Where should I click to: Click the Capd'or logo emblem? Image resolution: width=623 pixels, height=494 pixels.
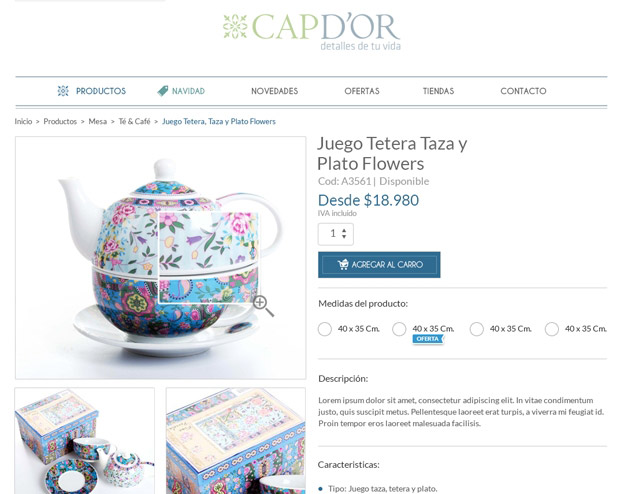tap(235, 27)
